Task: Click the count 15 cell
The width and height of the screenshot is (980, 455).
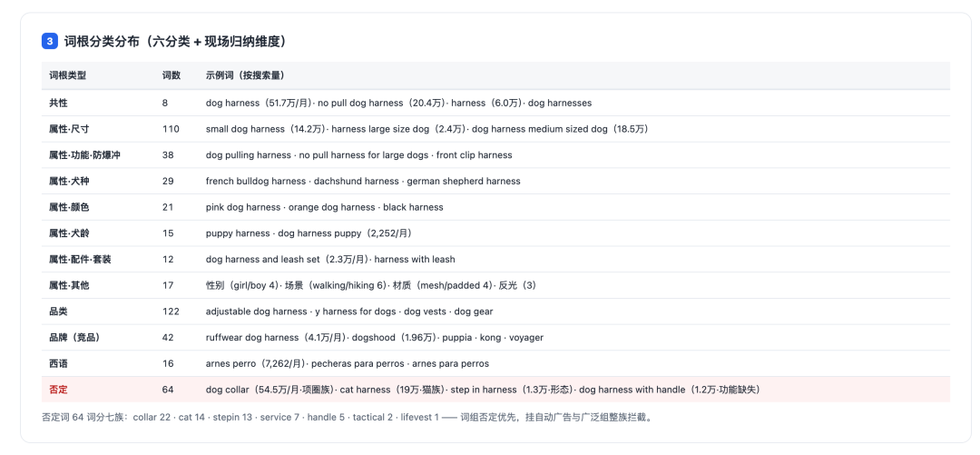Action: tap(168, 233)
